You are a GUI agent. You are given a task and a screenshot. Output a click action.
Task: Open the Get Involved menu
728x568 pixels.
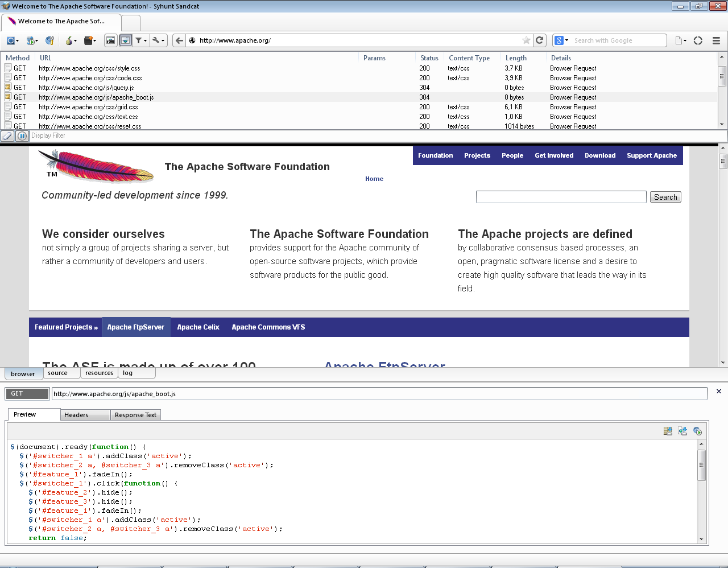[554, 155]
